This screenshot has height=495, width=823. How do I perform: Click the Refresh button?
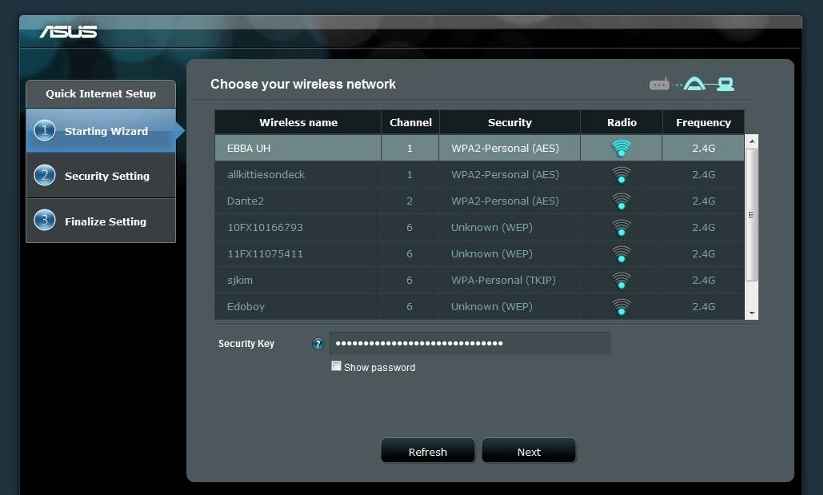point(428,451)
